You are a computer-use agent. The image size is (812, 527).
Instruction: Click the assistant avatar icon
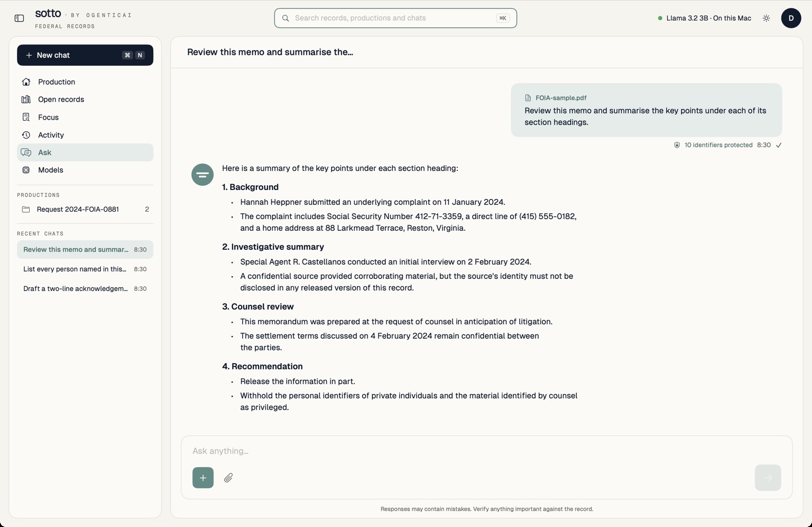(202, 175)
